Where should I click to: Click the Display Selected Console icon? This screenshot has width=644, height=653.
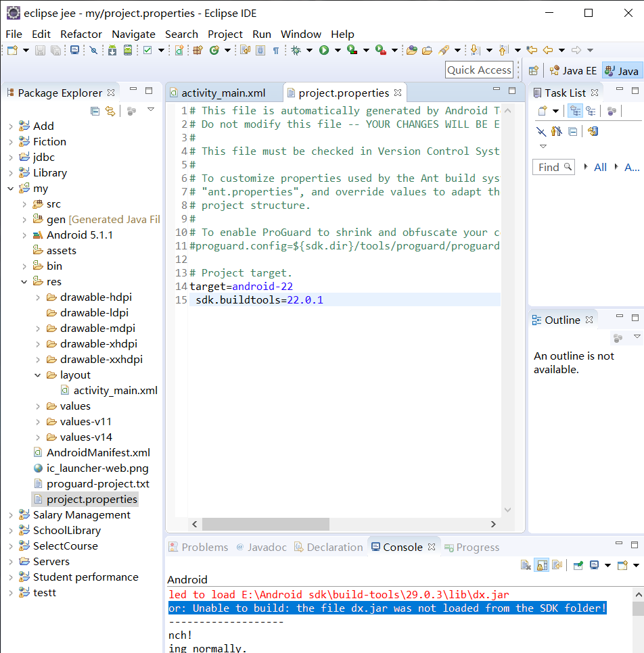click(x=595, y=565)
